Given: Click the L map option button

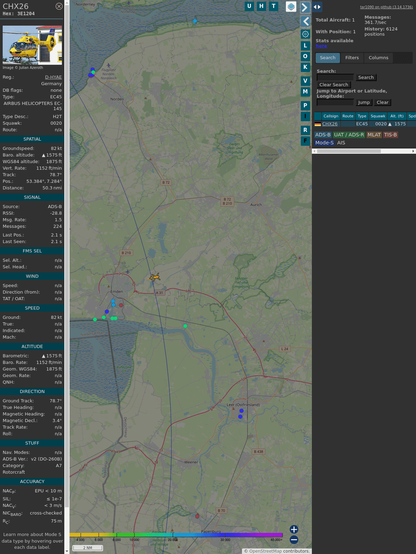Looking at the screenshot, I should (305, 46).
